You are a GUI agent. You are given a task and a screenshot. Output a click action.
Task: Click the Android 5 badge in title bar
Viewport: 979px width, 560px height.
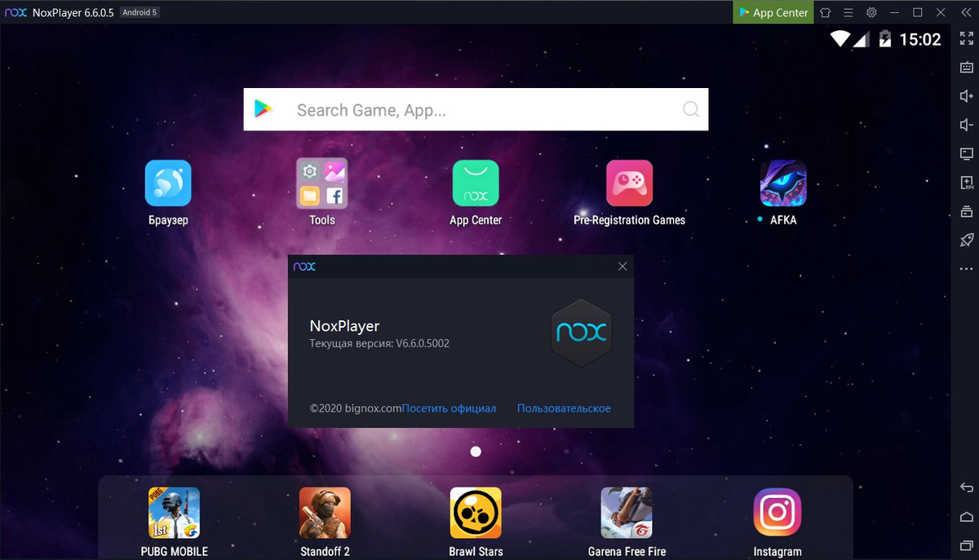point(140,12)
